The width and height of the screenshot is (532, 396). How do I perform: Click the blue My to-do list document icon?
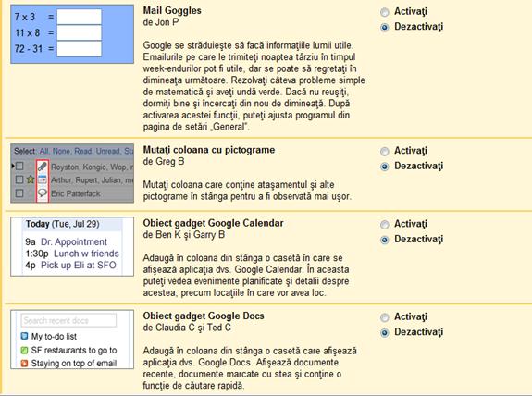tap(24, 336)
